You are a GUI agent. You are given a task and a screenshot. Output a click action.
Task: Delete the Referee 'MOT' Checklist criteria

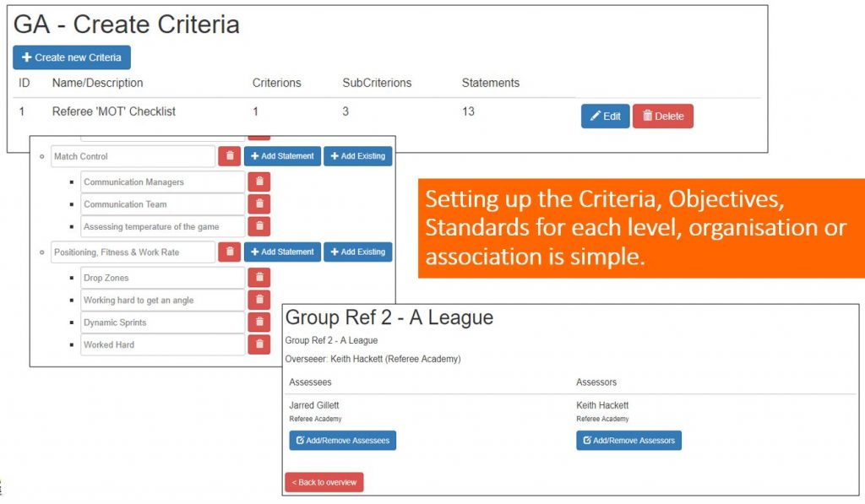coord(662,117)
